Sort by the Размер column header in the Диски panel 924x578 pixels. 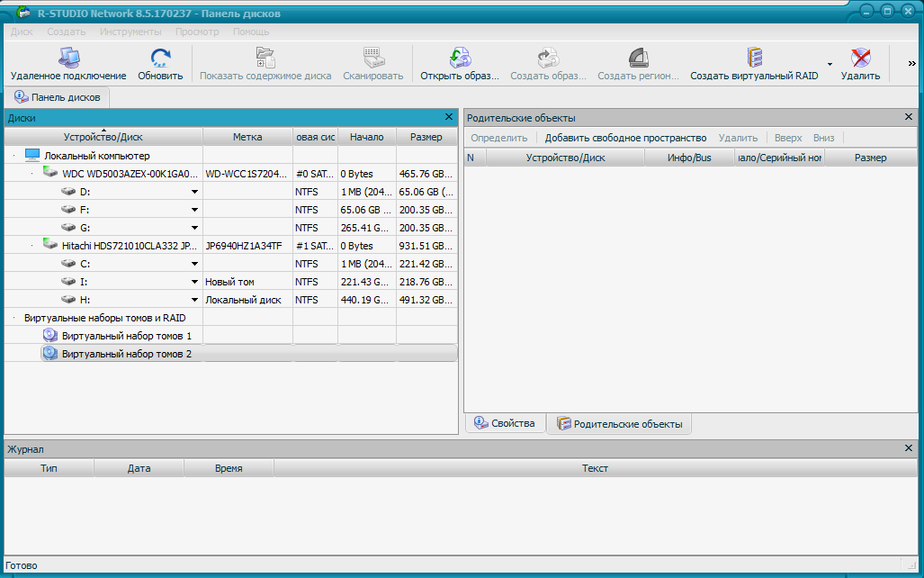[426, 137]
